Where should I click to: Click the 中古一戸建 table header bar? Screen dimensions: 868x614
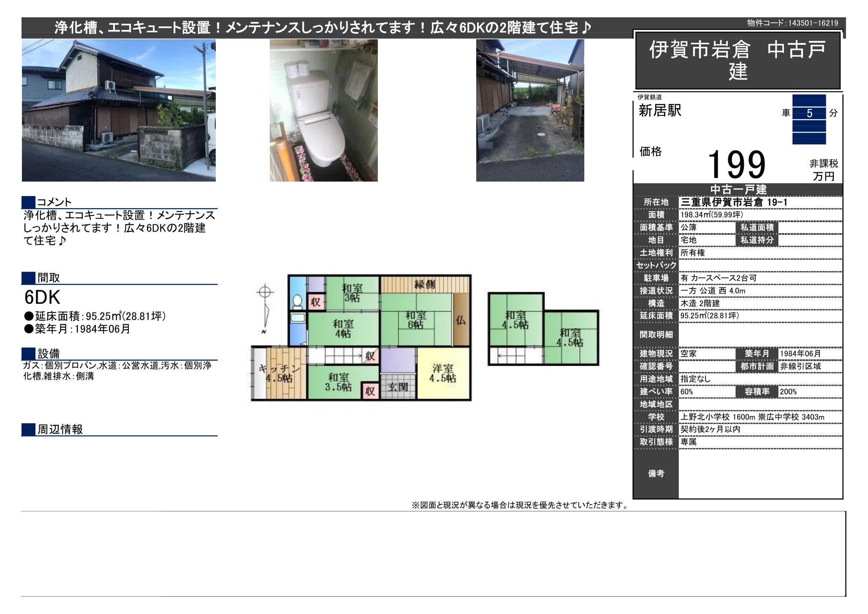tap(738, 190)
